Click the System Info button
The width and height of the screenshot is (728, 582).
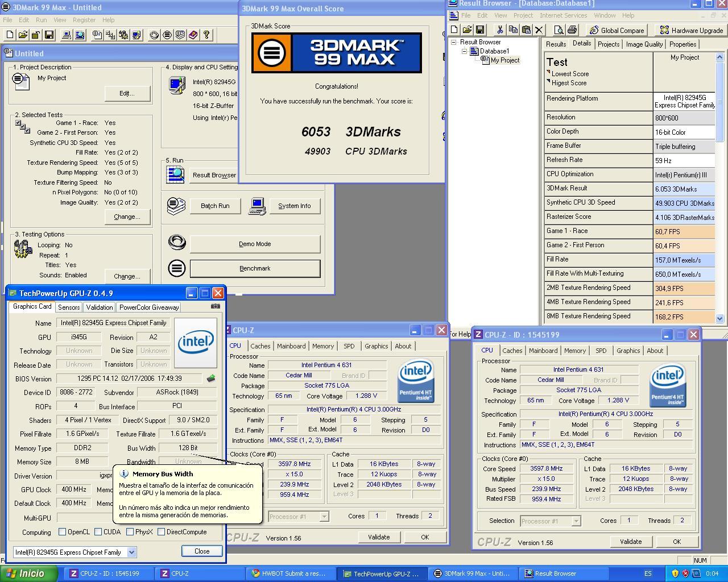[294, 206]
